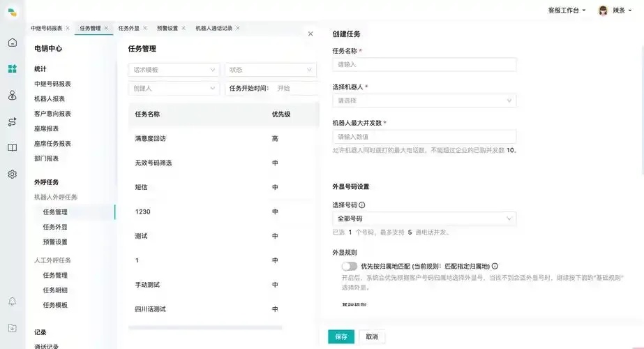Open 座席报表 in left menu
This screenshot has height=349, width=644.
click(47, 128)
